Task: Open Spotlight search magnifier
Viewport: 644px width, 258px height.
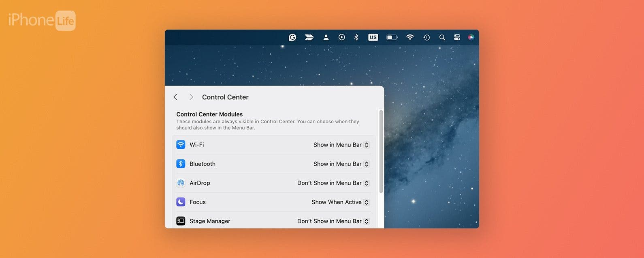Action: point(442,37)
